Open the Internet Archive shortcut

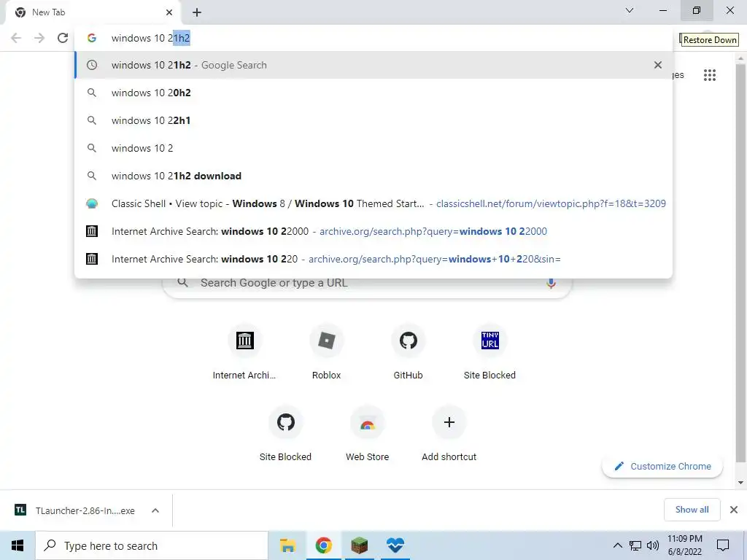point(244,352)
